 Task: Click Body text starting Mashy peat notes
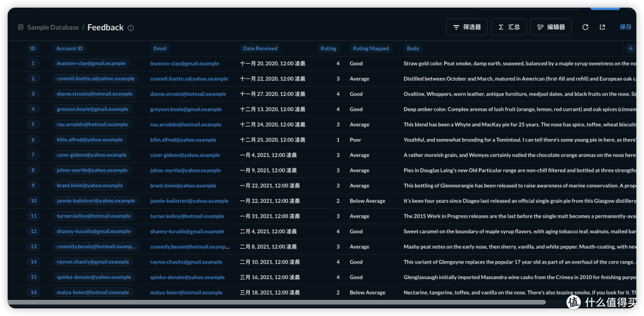click(x=519, y=247)
